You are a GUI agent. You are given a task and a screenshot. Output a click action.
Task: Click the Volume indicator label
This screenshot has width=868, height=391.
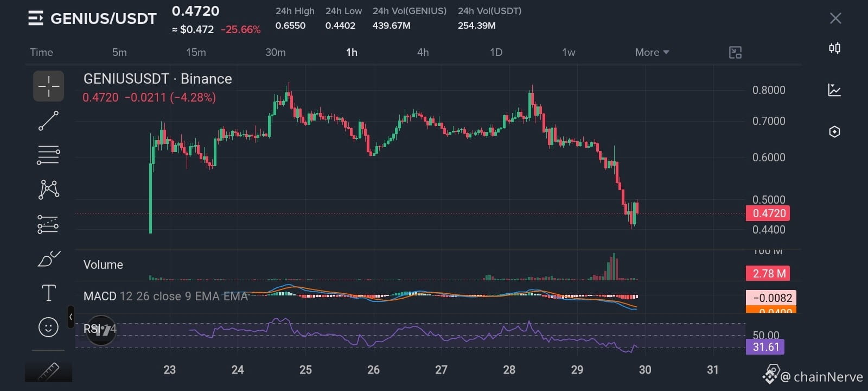pyautogui.click(x=103, y=264)
